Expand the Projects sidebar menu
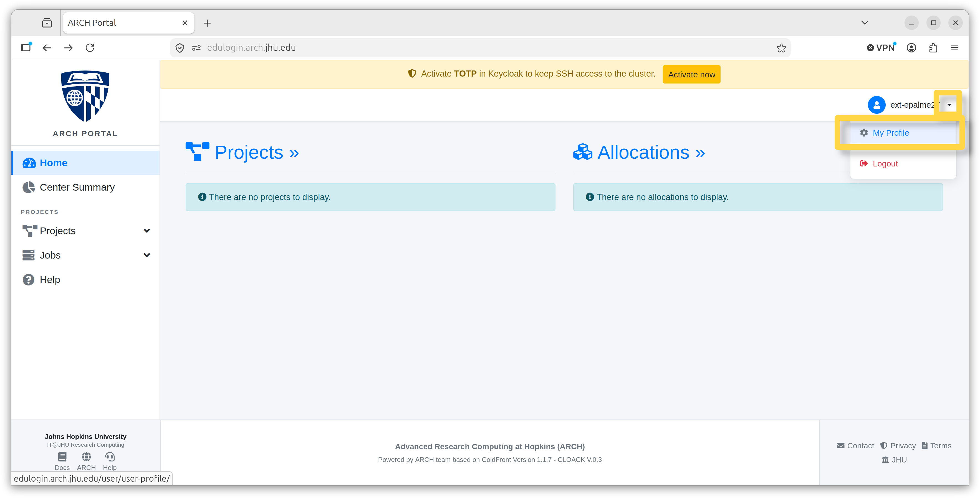Viewport: 980px width, 498px height. 86,231
